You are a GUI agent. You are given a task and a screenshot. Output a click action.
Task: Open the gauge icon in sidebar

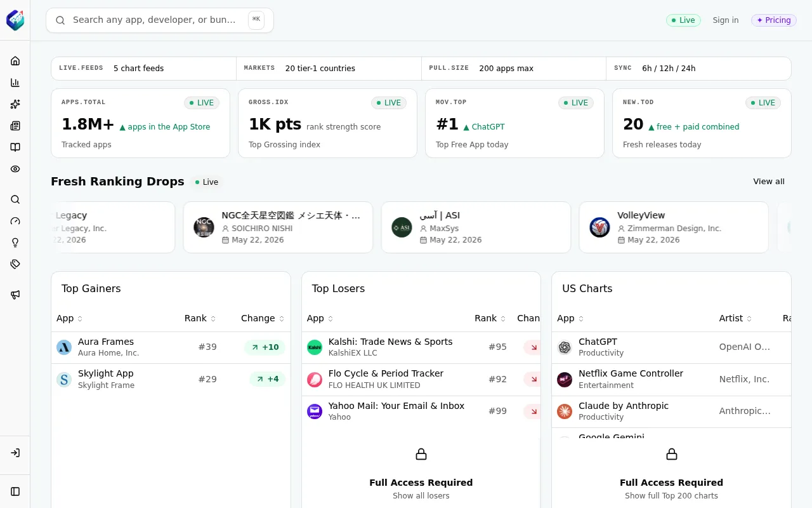point(15,221)
